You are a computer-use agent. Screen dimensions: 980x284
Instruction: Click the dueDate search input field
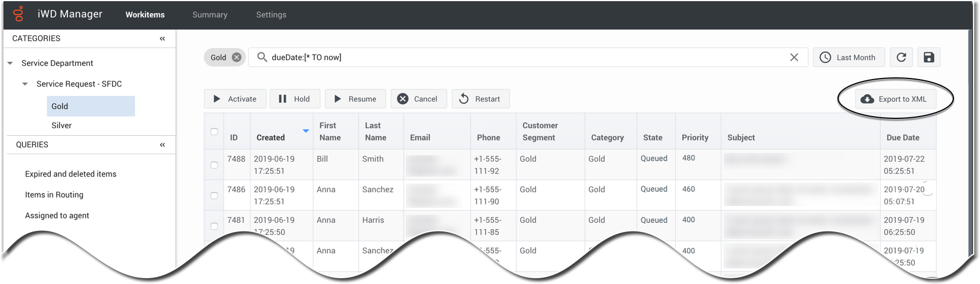tap(519, 57)
